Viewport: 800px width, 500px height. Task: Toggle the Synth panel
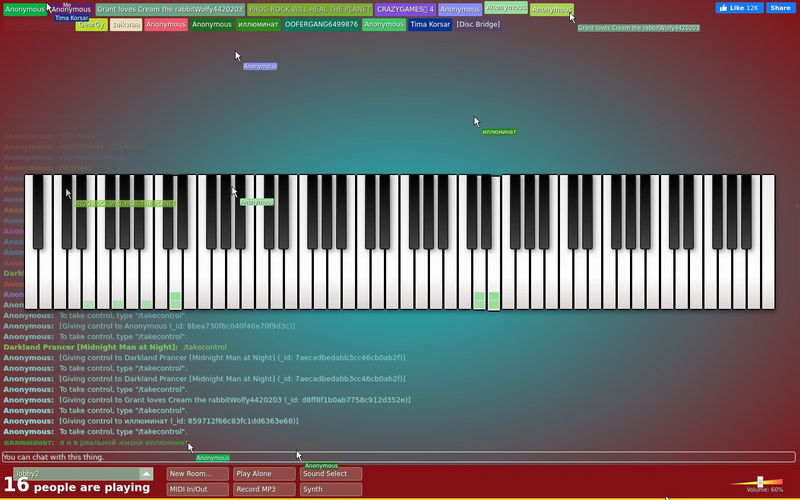pyautogui.click(x=331, y=489)
